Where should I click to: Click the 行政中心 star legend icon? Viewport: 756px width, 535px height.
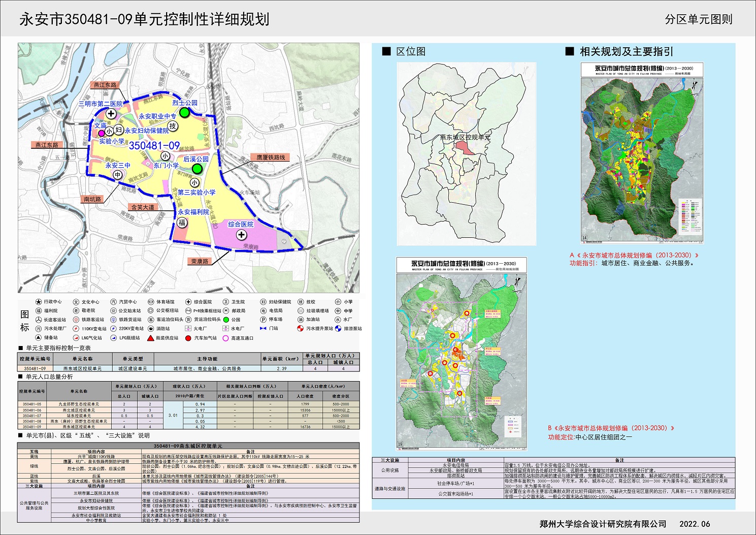[x=39, y=302]
